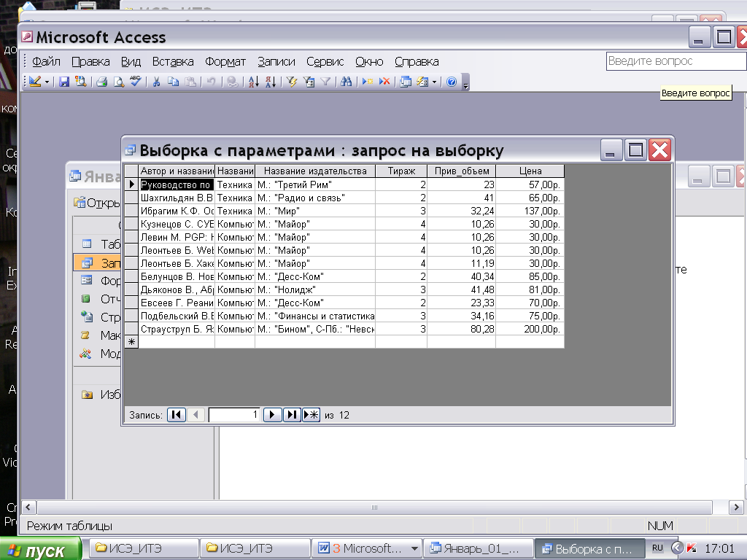
Task: Sort ascending with the А-Я icon
Action: point(253,82)
